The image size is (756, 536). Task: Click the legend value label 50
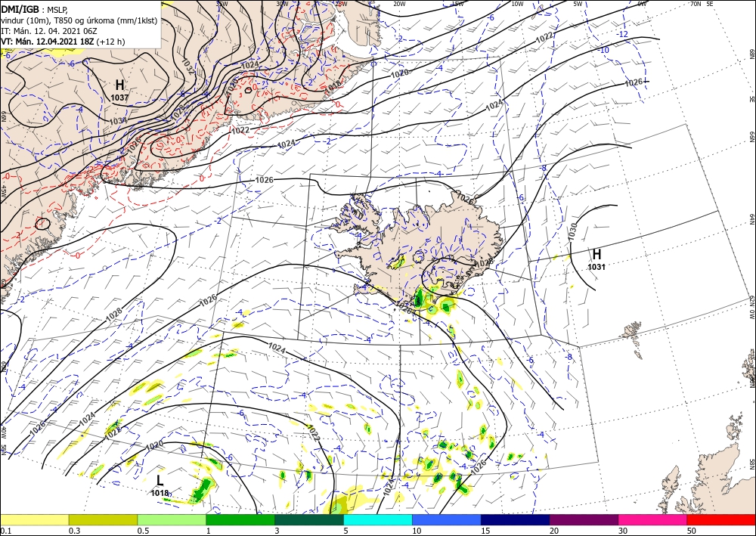click(692, 531)
